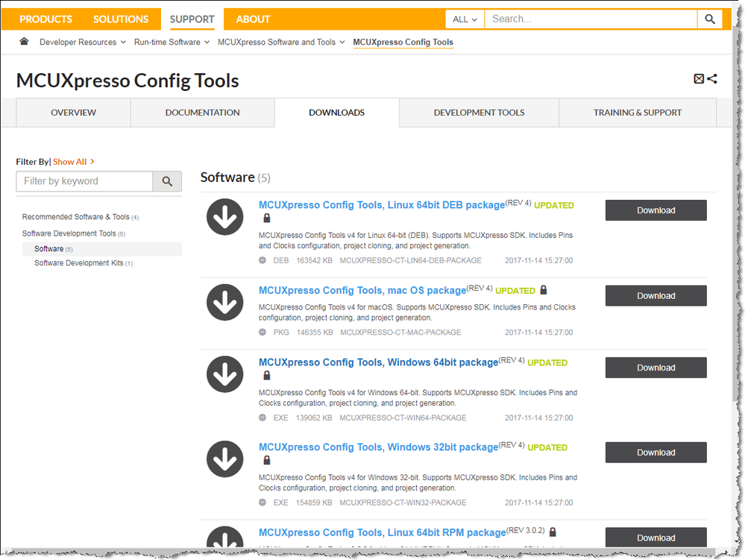Click the email share envelope icon
Viewport: 745px width, 560px height.
(699, 79)
